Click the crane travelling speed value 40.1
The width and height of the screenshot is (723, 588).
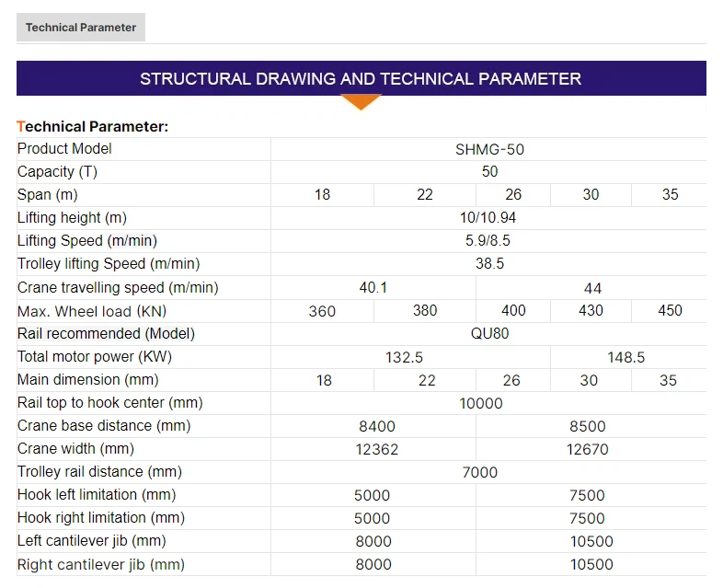click(373, 288)
